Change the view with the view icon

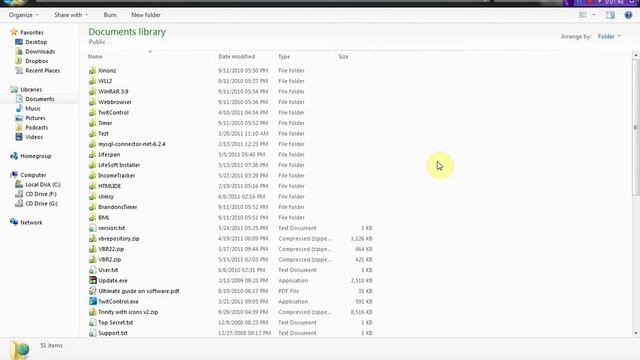[x=583, y=15]
